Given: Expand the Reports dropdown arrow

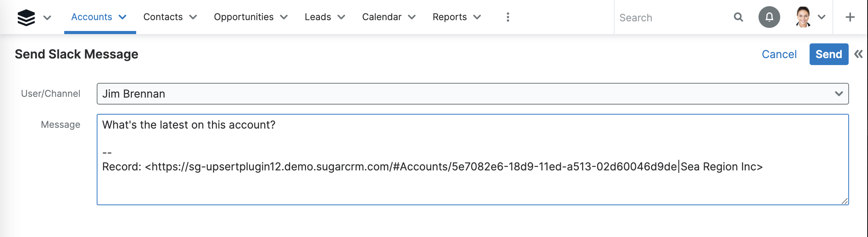Looking at the screenshot, I should point(478,17).
